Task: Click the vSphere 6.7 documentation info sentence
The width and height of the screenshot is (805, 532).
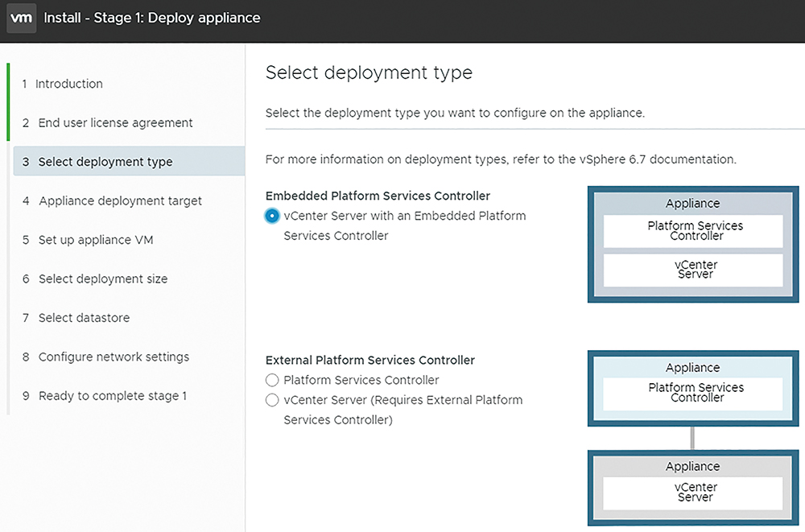Action: click(x=501, y=159)
